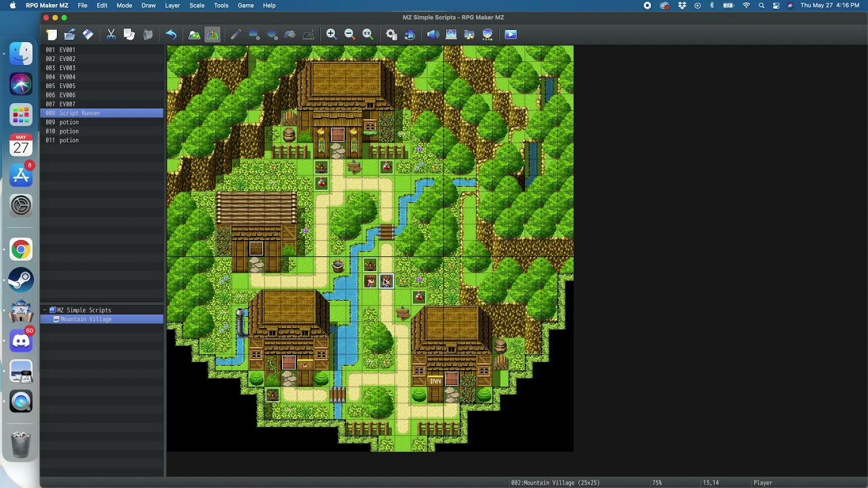
Task: Select event 005 EV005 in the list
Action: [x=102, y=86]
